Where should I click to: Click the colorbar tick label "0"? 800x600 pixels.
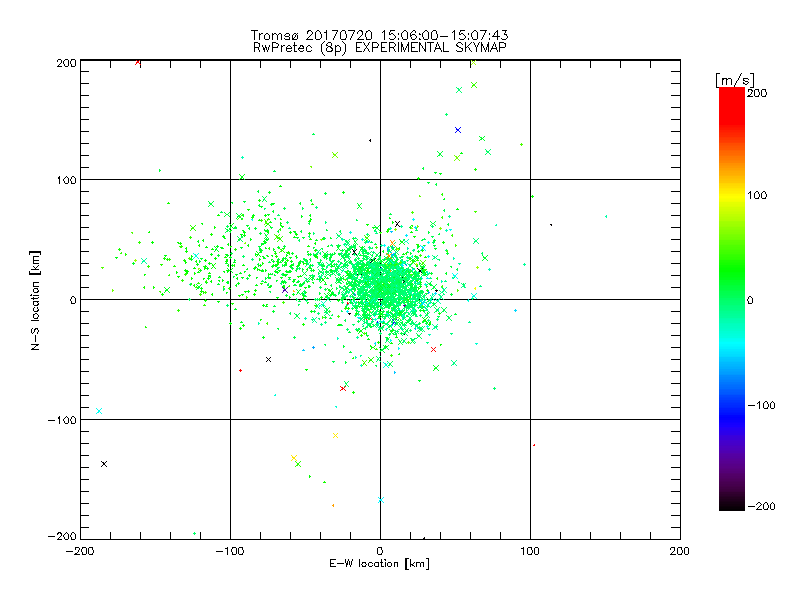tap(750, 300)
